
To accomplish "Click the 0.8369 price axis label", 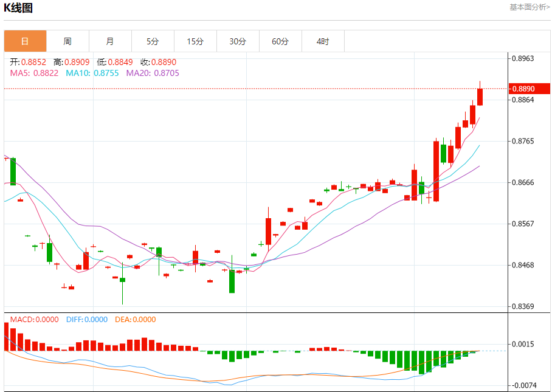I will point(523,306).
